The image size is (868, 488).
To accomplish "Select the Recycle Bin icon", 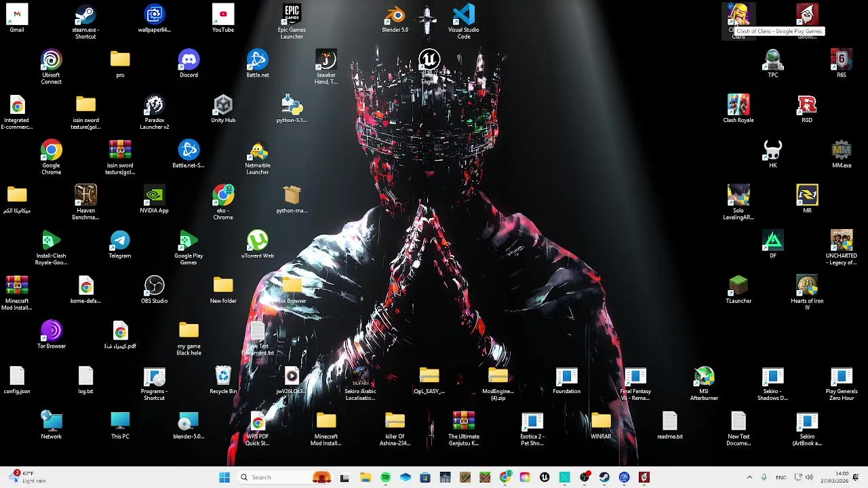I will tap(223, 381).
